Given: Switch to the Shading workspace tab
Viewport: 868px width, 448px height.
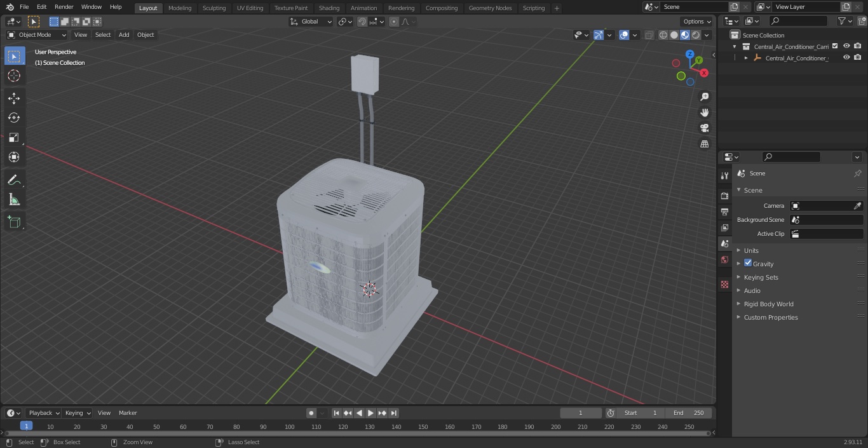Looking at the screenshot, I should tap(329, 8).
